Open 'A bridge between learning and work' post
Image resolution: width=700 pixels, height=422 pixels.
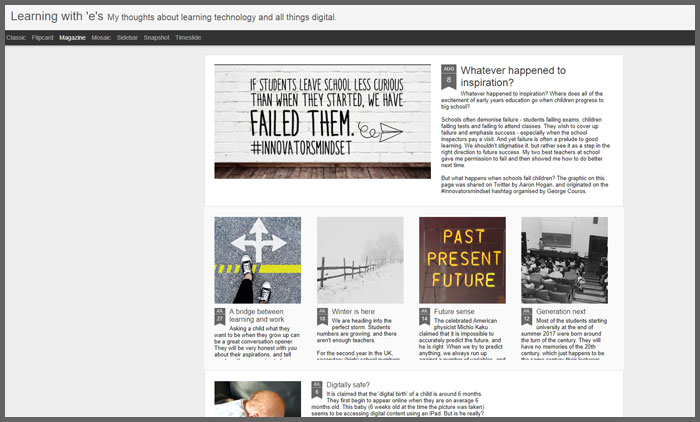tap(257, 315)
